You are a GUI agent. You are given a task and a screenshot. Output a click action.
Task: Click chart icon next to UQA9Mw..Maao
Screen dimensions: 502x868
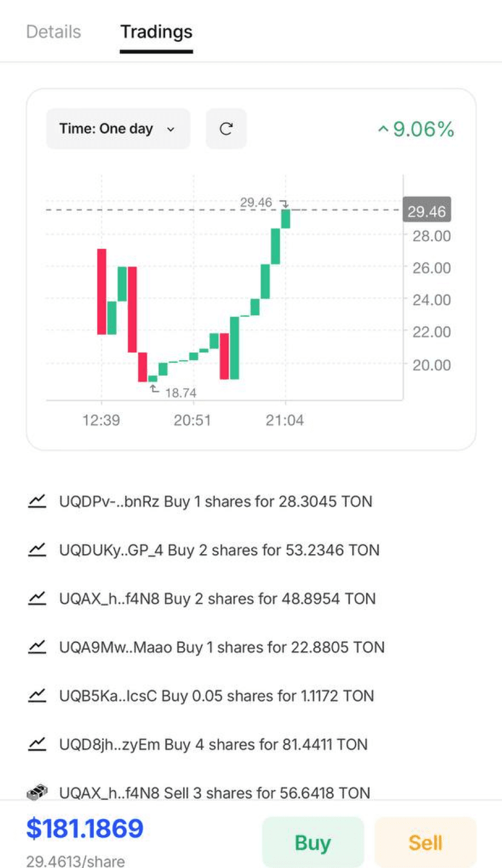tap(37, 647)
